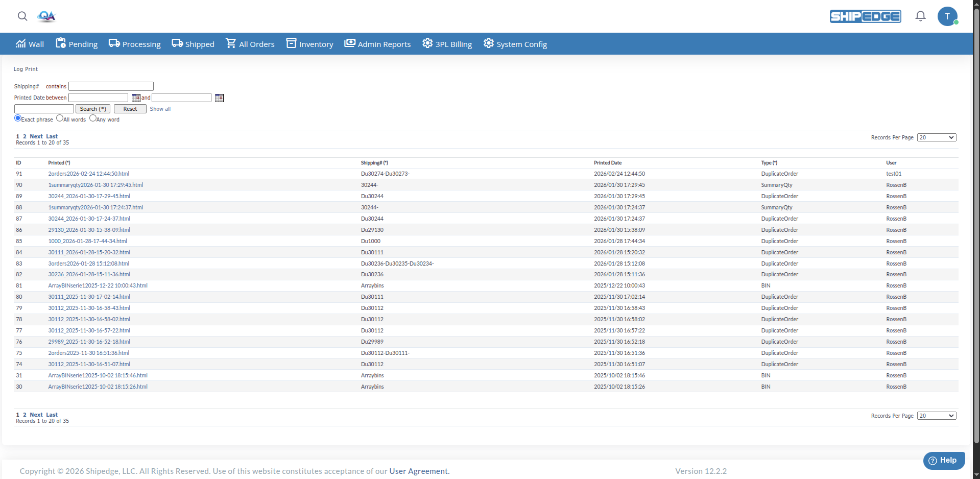Select the Exact phrase radio option
Screen dimensions: 980x479
point(18,118)
